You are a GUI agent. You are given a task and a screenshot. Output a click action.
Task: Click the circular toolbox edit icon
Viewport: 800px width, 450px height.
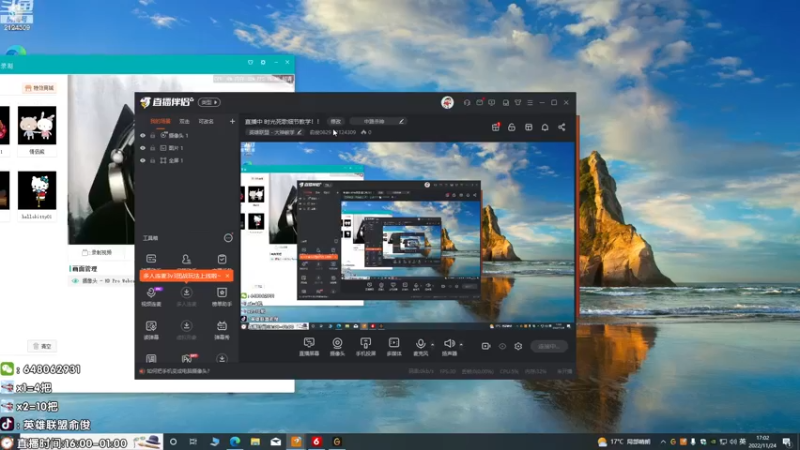(x=228, y=238)
